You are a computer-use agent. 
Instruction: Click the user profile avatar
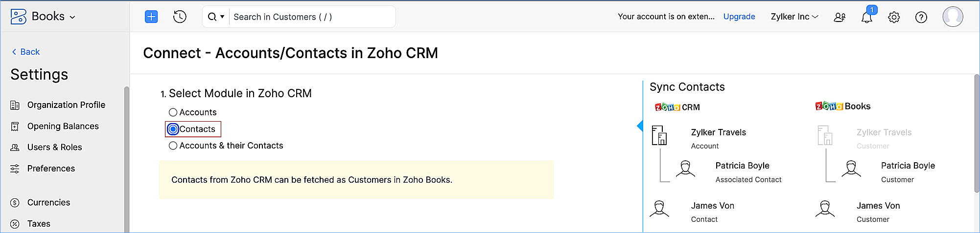(x=953, y=17)
